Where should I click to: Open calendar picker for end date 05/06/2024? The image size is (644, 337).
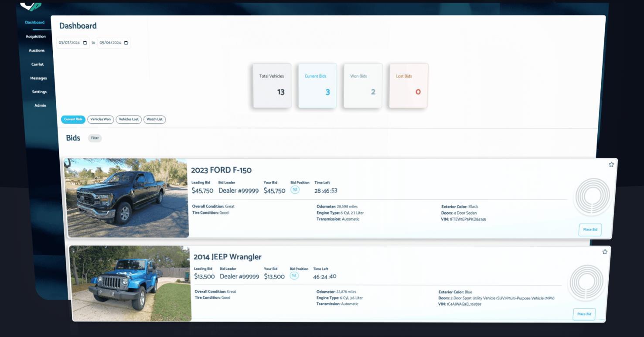[126, 43]
